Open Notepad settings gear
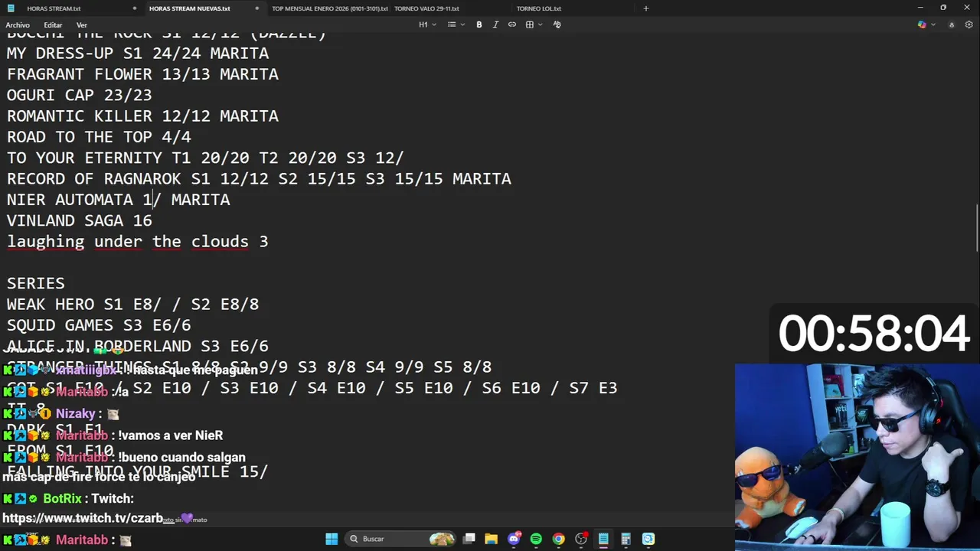Viewport: 980px width, 551px height. point(969,24)
